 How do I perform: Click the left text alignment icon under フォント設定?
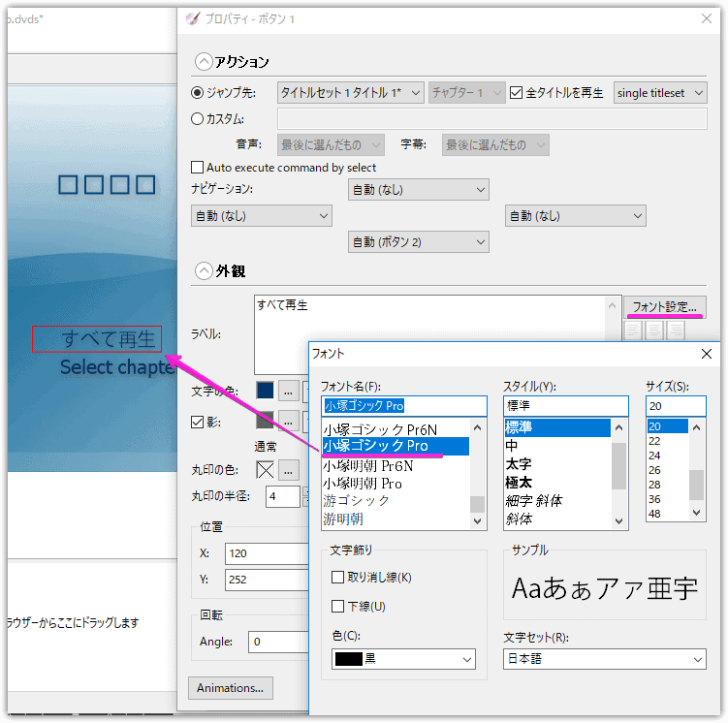click(x=632, y=330)
